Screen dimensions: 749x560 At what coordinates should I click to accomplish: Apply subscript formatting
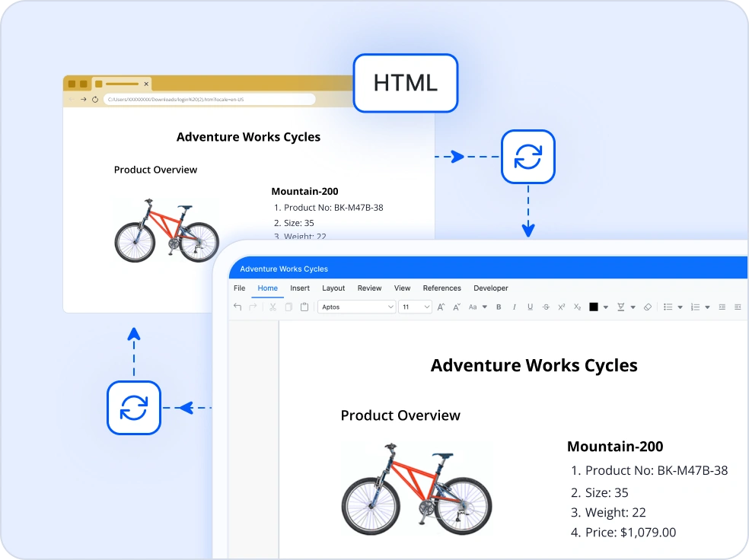[577, 307]
